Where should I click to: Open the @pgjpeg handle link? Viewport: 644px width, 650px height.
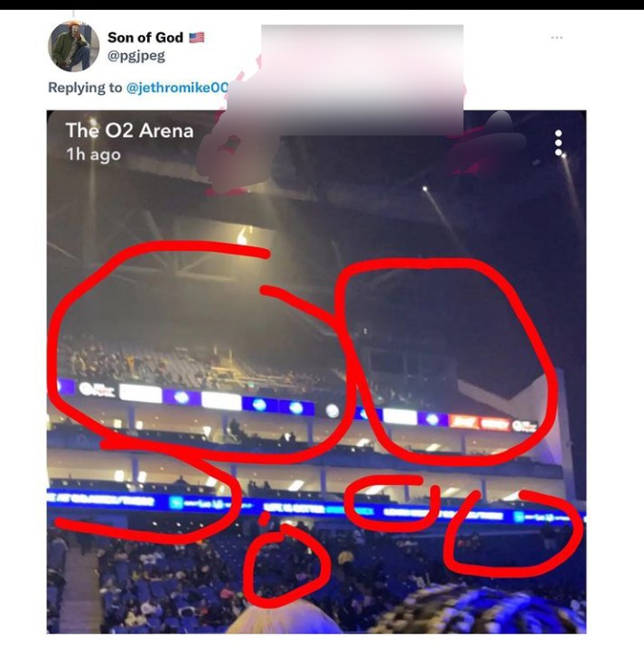pos(136,56)
